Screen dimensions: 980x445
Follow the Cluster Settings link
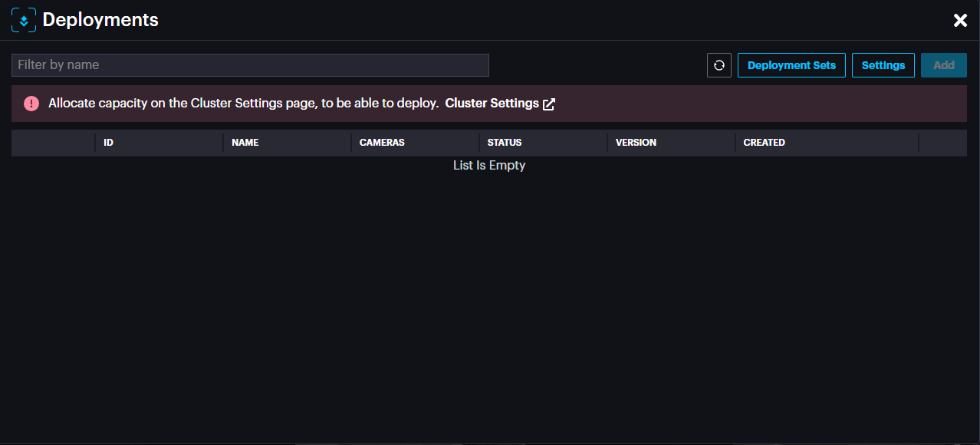tap(492, 104)
